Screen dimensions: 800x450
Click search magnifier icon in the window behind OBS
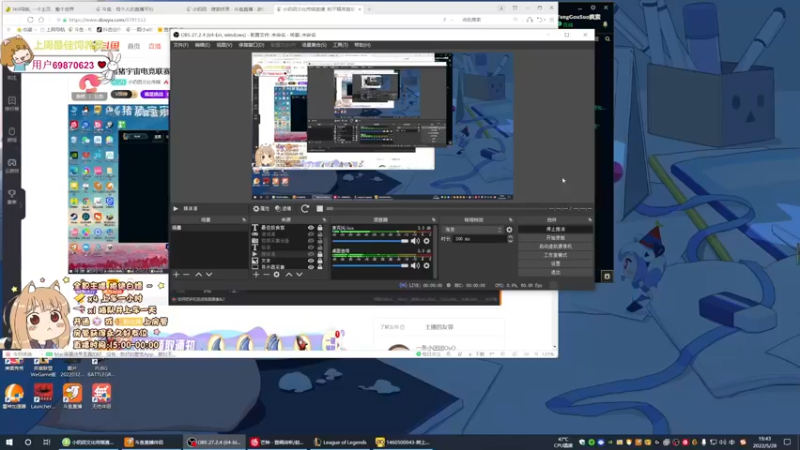click(607, 39)
